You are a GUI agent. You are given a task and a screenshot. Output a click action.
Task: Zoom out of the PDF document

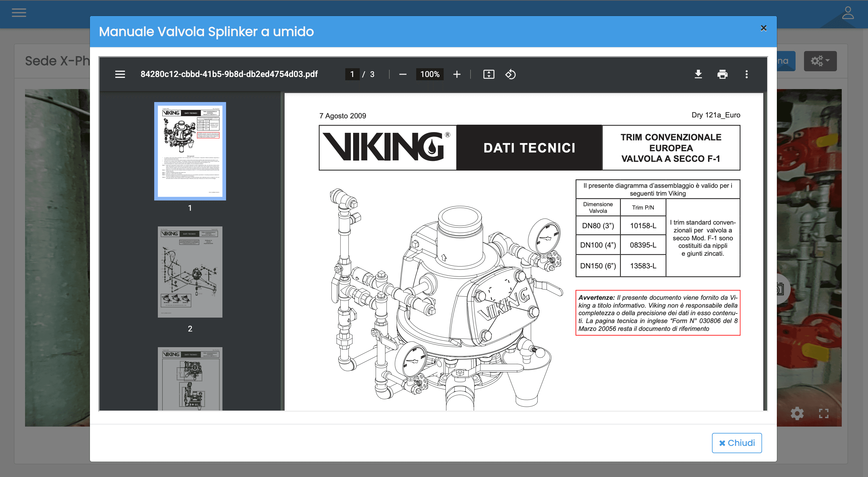[403, 74]
